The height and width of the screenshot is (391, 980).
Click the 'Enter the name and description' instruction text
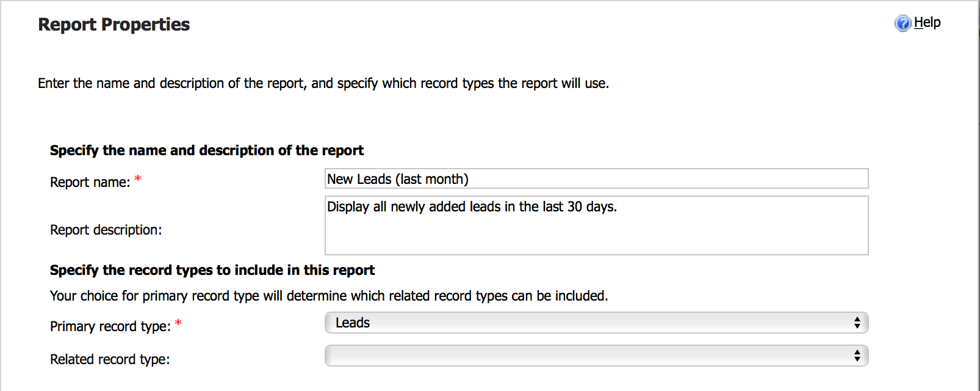click(x=323, y=83)
